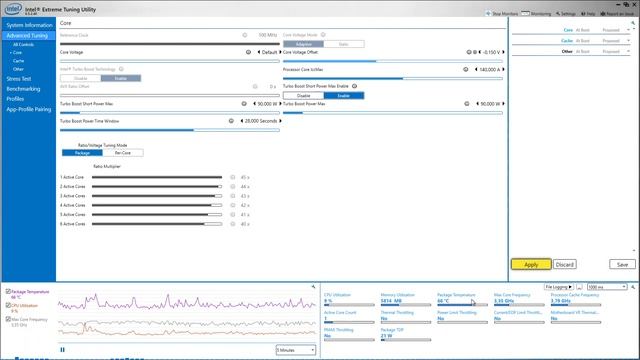
Task: Increase Turbo Boost Power Time Window with the right arrow
Action: (x=280, y=121)
